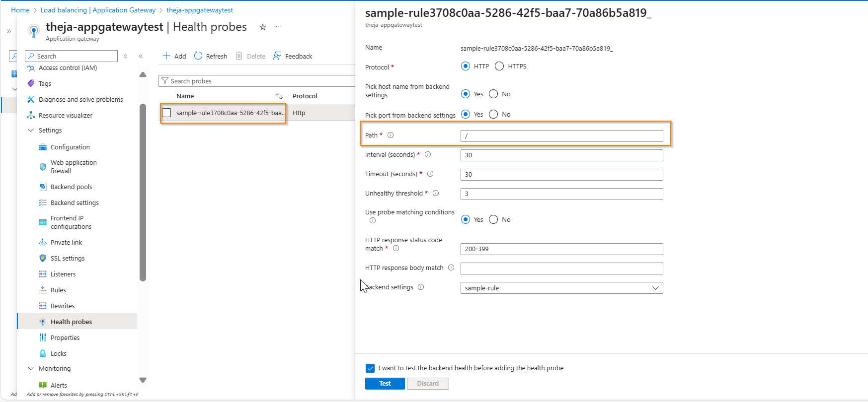Image resolution: width=868 pixels, height=402 pixels.
Task: Collapse the Settings section in sidebar
Action: pos(31,131)
